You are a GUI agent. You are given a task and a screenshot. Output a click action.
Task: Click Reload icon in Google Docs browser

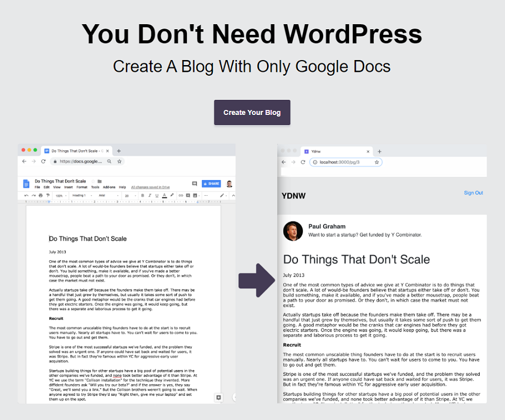[x=43, y=161]
